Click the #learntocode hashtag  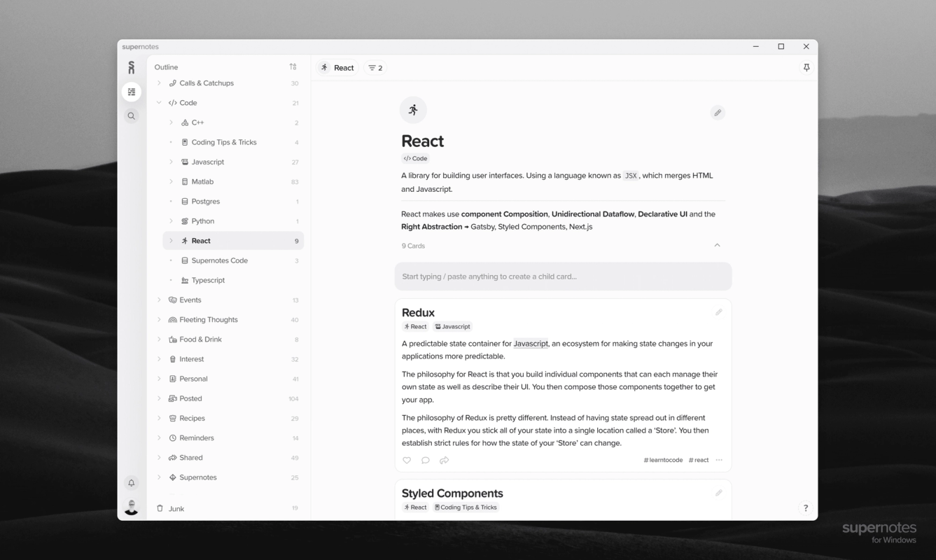pos(663,460)
